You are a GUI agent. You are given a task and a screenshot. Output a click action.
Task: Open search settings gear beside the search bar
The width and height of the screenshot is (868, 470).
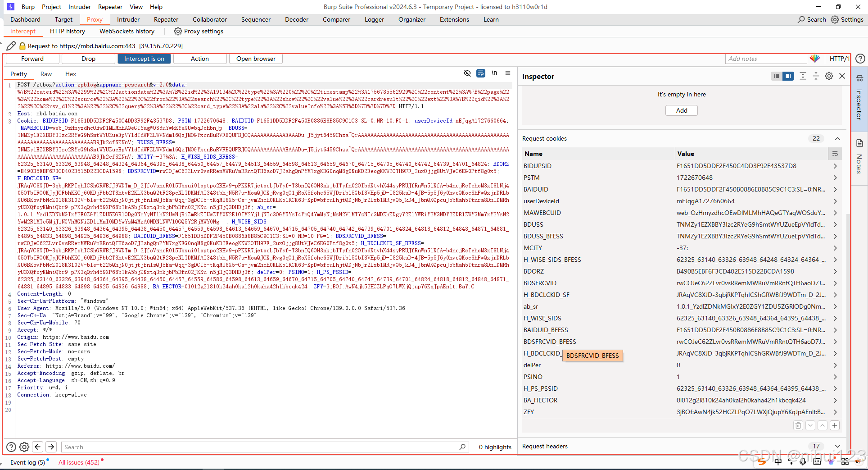(x=24, y=447)
